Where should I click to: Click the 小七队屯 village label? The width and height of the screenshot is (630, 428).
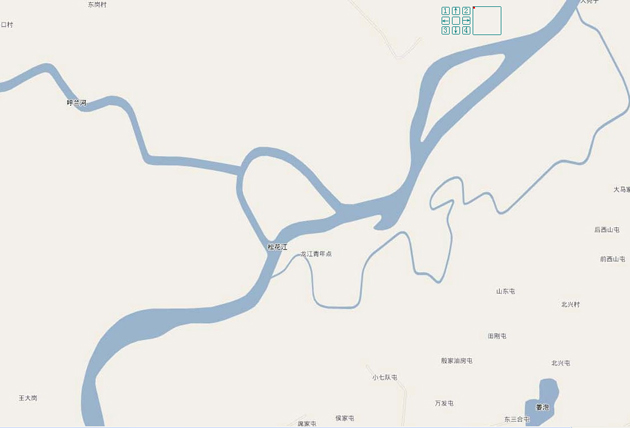tap(385, 377)
